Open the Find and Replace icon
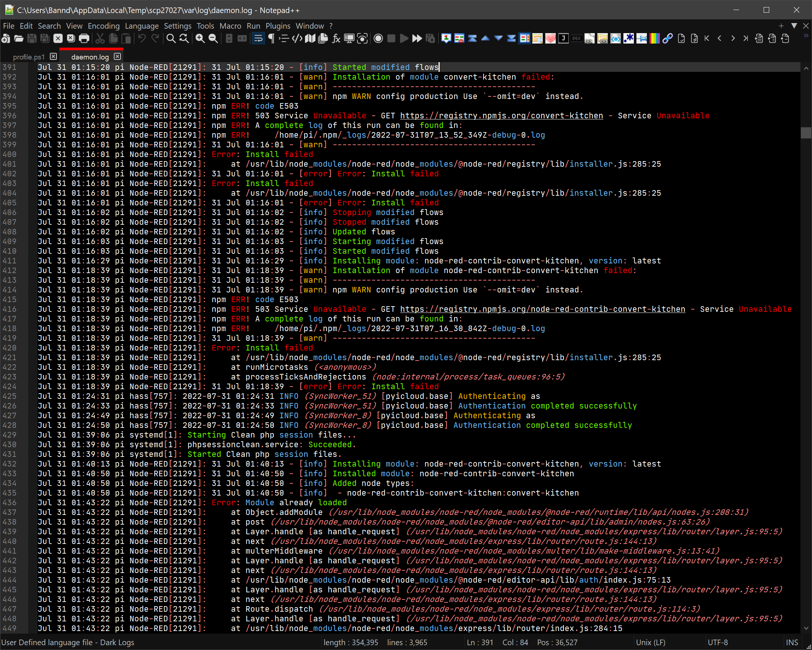Image resolution: width=812 pixels, height=650 pixels. [x=184, y=38]
